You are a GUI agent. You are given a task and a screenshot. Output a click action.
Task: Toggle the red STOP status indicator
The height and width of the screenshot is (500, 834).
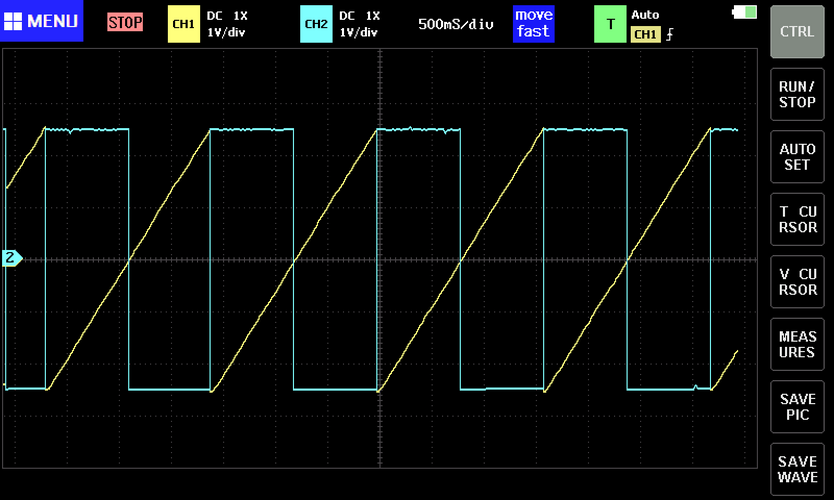click(125, 22)
